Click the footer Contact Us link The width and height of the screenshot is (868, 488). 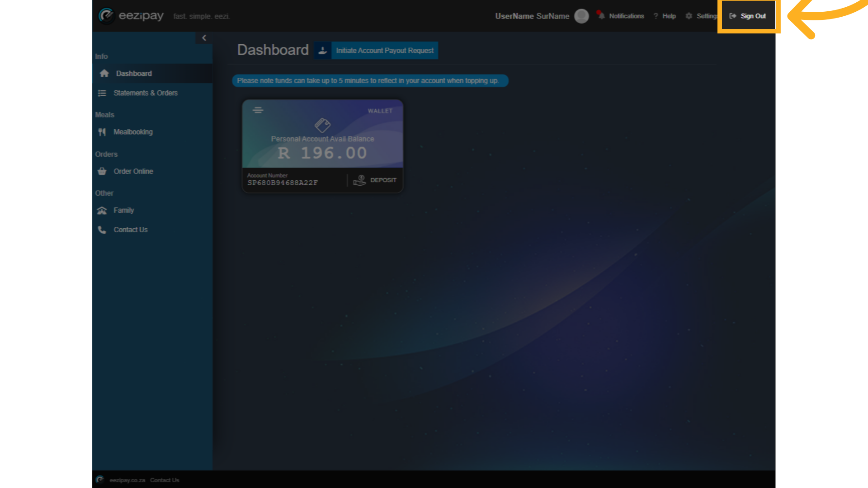pyautogui.click(x=165, y=480)
